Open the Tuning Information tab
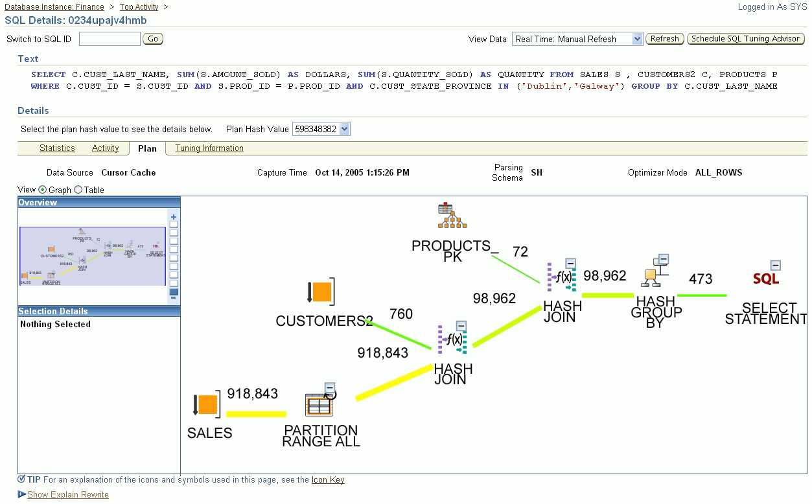 (x=209, y=148)
